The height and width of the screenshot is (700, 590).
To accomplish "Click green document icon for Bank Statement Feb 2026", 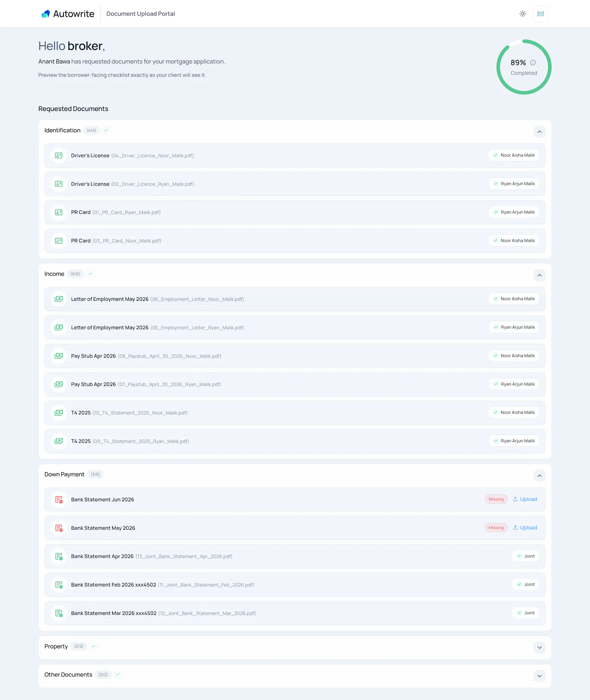I will click(59, 585).
